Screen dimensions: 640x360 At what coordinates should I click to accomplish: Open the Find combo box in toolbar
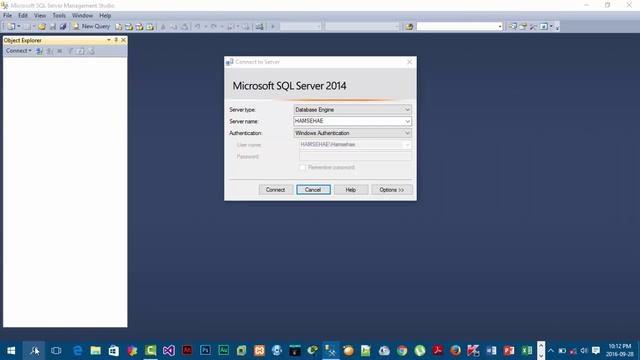pos(459,27)
